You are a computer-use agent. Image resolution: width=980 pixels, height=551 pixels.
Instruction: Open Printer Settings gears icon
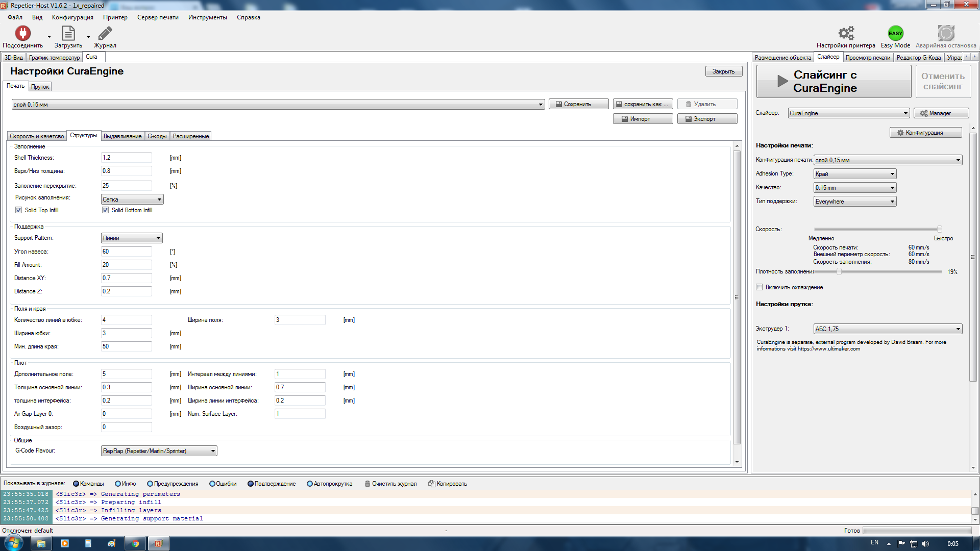click(x=846, y=34)
